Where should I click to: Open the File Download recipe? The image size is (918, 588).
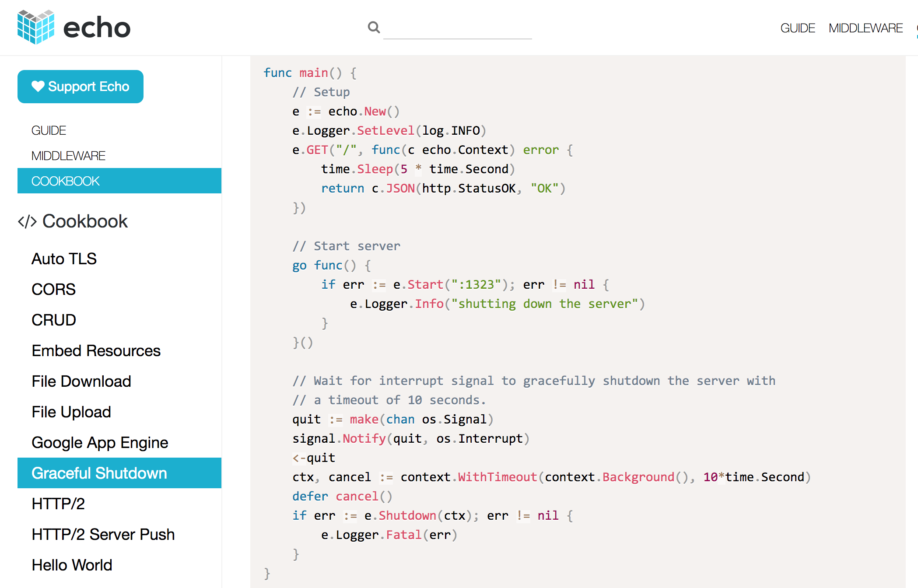pyautogui.click(x=81, y=381)
